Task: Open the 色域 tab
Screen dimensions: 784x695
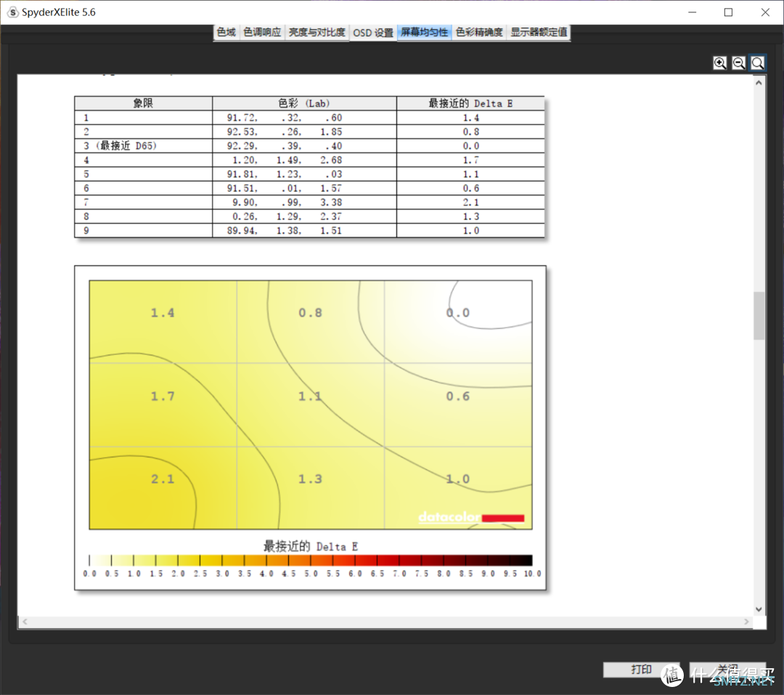Action: [x=226, y=33]
